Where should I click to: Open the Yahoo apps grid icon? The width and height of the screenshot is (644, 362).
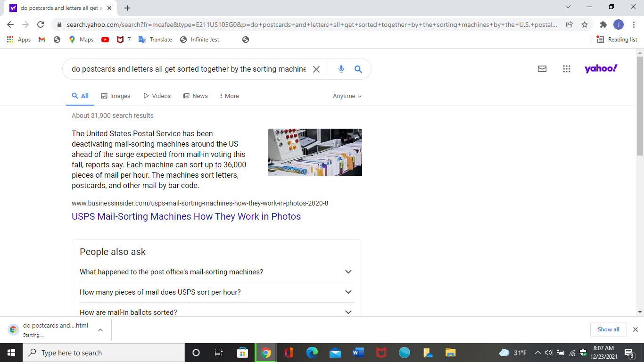(567, 69)
